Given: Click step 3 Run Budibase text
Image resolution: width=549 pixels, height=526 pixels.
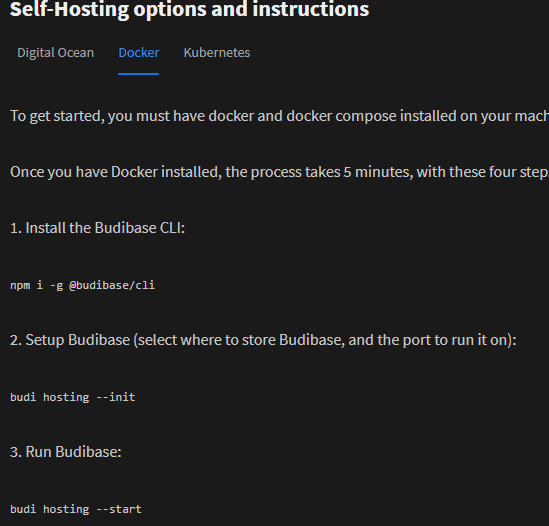Looking at the screenshot, I should [65, 452].
